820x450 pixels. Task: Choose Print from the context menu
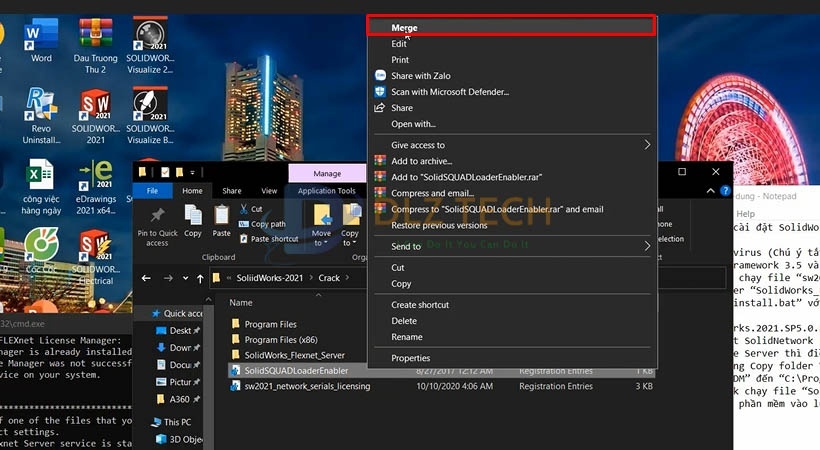pos(511,60)
